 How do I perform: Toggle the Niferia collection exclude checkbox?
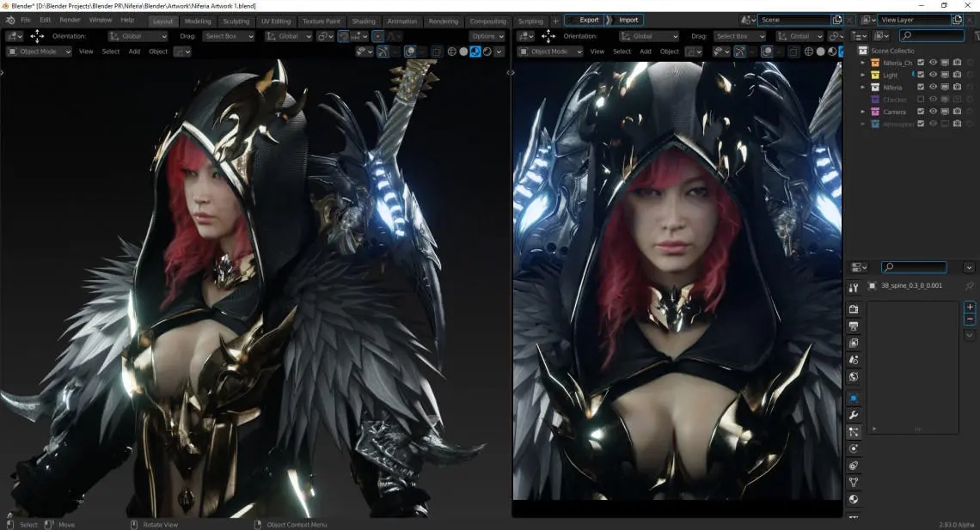pos(921,87)
